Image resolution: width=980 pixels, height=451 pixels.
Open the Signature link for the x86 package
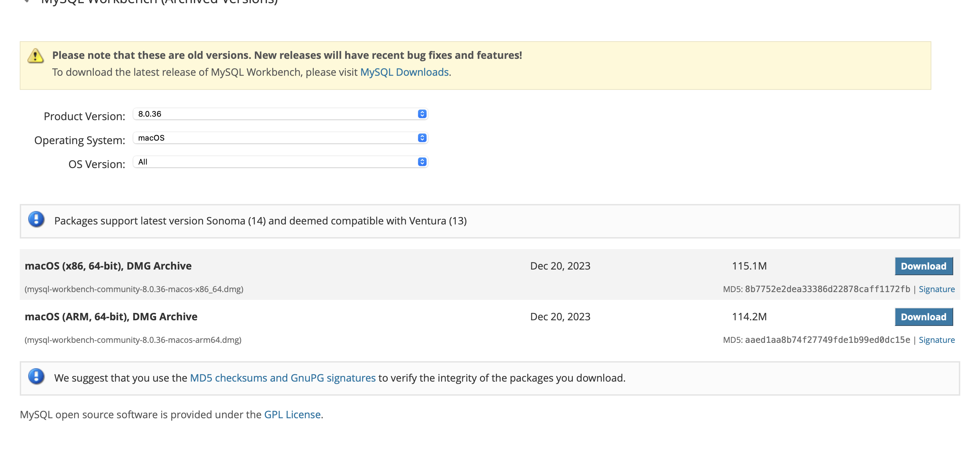click(936, 289)
